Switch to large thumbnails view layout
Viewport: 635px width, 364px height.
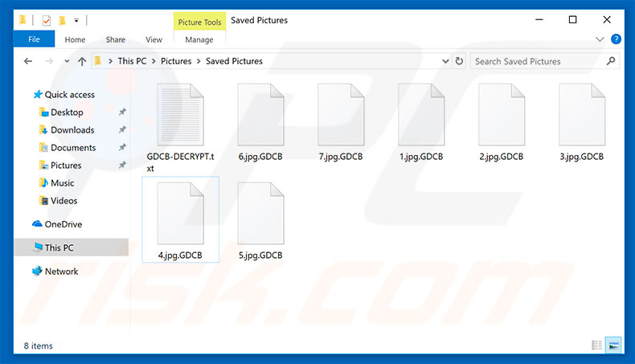(612, 346)
